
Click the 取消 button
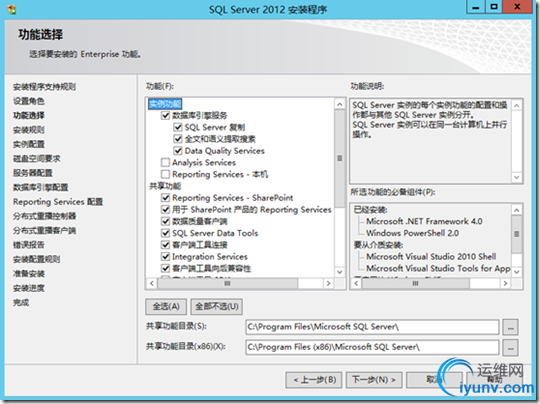pyautogui.click(x=434, y=380)
